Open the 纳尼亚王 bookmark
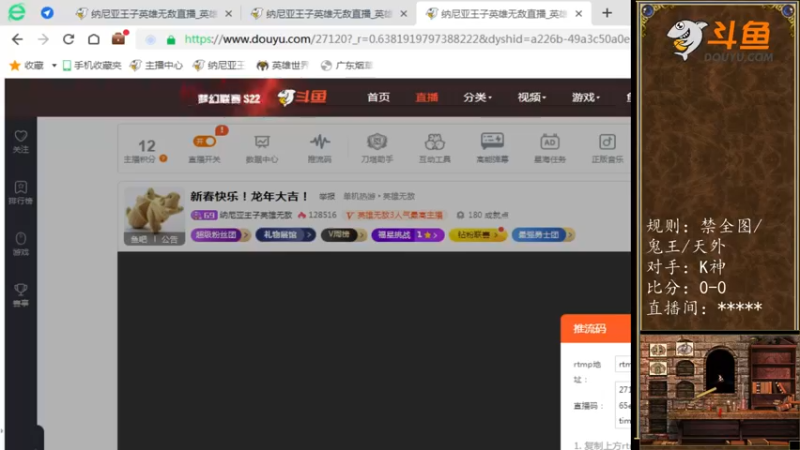 (219, 65)
